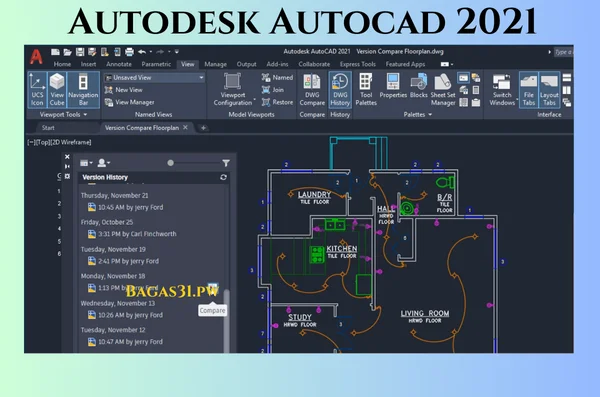600x397 pixels.
Task: Toggle File Tabs display
Action: [x=529, y=90]
